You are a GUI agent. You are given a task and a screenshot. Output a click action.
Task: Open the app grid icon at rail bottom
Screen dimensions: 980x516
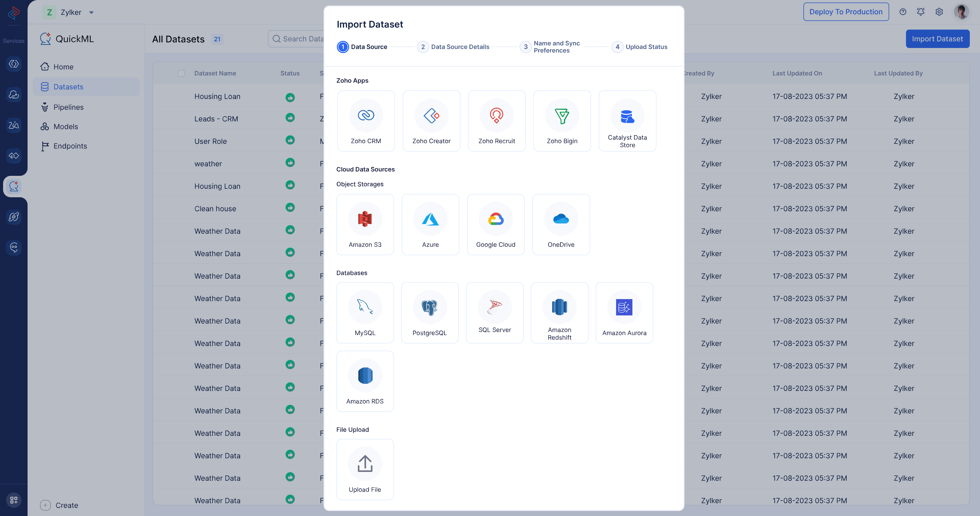14,500
